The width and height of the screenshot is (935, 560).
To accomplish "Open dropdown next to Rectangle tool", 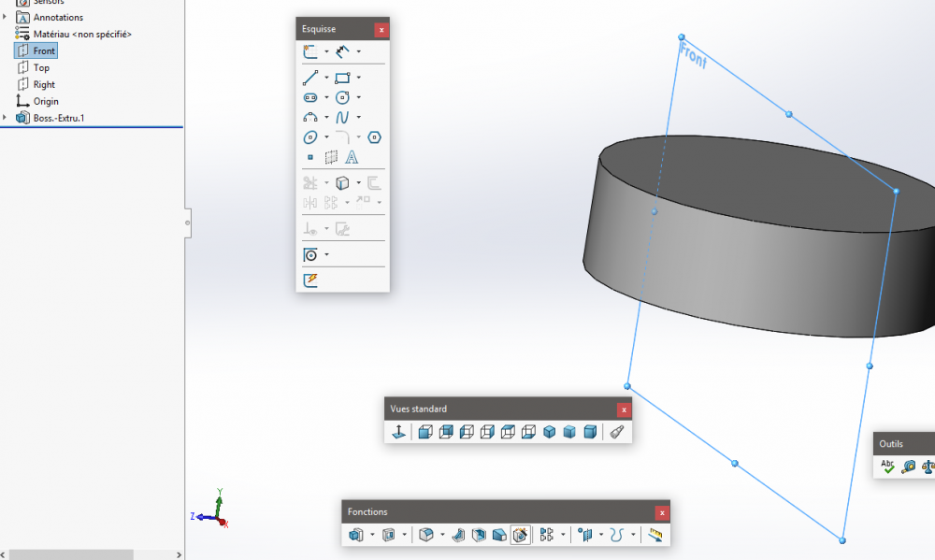I will [358, 78].
